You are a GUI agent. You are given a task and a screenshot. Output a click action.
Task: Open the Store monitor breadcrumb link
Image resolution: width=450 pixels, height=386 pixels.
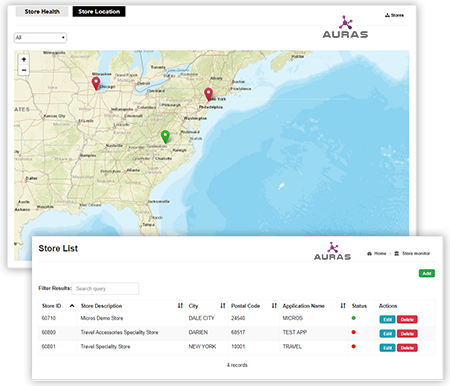(416, 254)
